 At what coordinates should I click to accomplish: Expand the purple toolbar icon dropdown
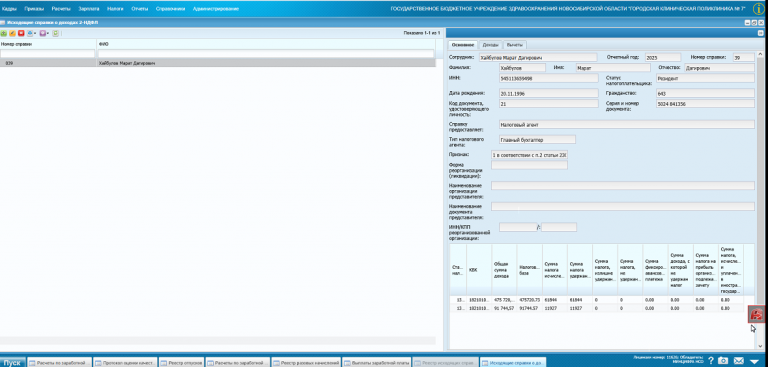click(x=48, y=33)
